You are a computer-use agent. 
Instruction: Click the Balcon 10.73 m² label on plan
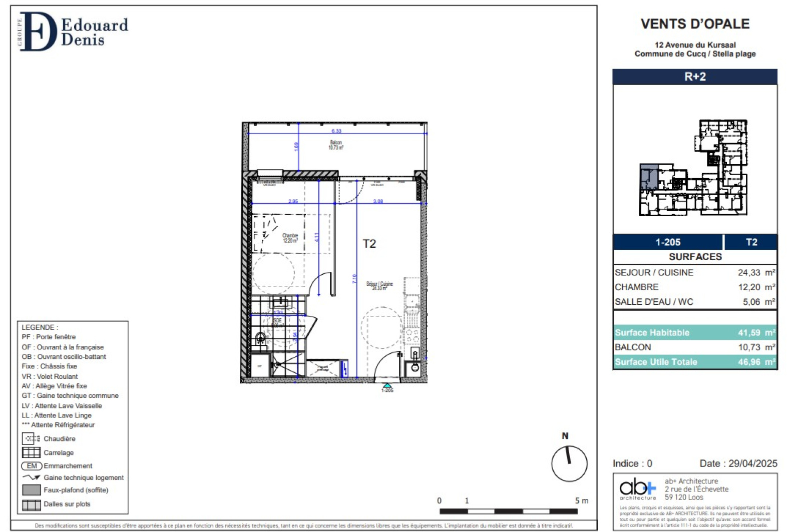336,145
